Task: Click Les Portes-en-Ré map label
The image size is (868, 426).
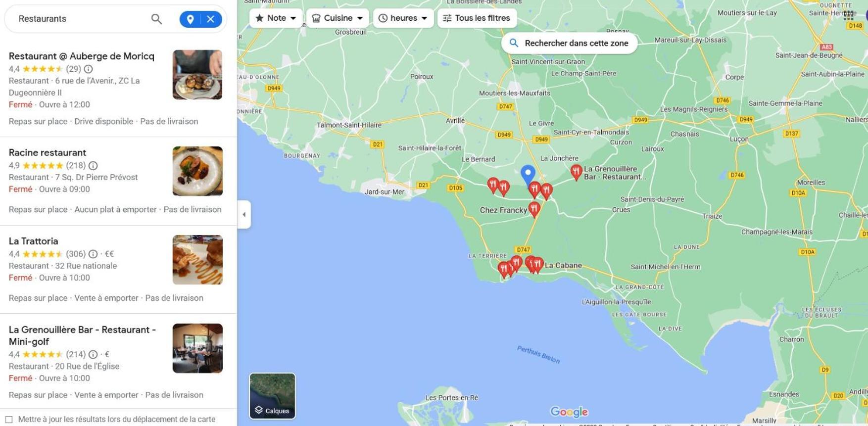Action: pos(452,398)
